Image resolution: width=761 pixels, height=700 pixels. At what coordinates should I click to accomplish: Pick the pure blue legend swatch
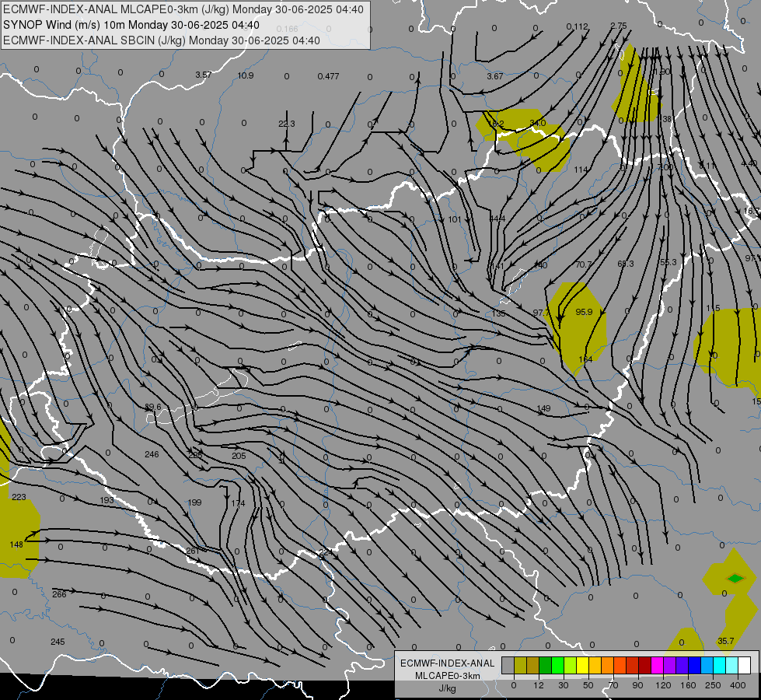pos(694,665)
